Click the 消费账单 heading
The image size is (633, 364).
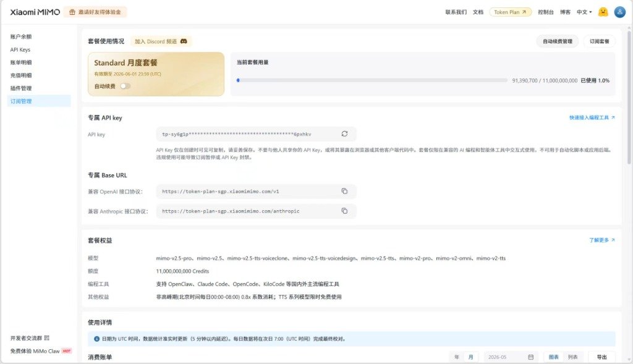tap(100, 357)
